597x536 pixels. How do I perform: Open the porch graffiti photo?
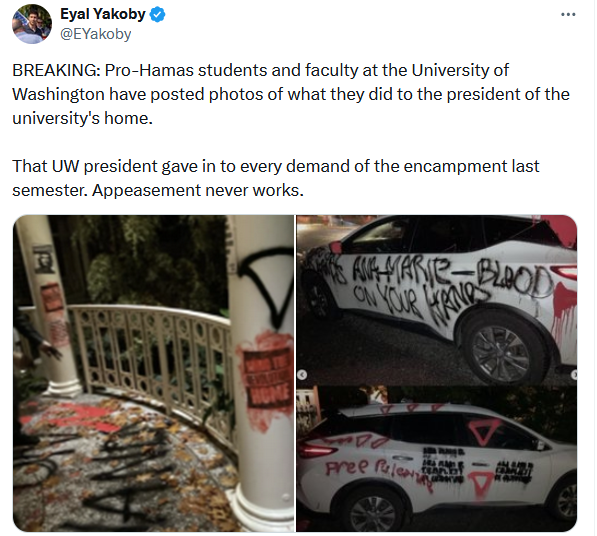153,373
